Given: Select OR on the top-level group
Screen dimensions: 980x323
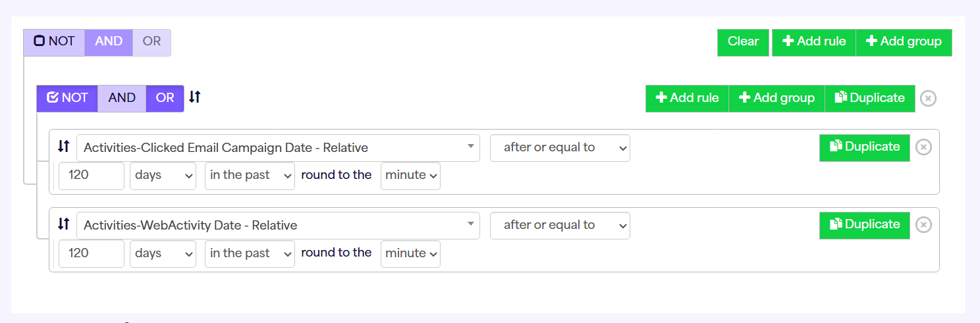Looking at the screenshot, I should point(151,41).
